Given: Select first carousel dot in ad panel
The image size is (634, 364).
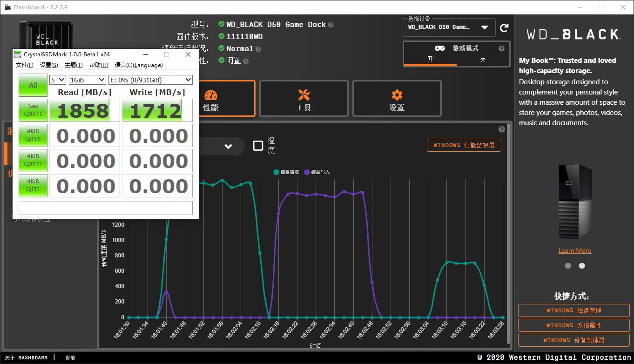Looking at the screenshot, I should point(568,266).
